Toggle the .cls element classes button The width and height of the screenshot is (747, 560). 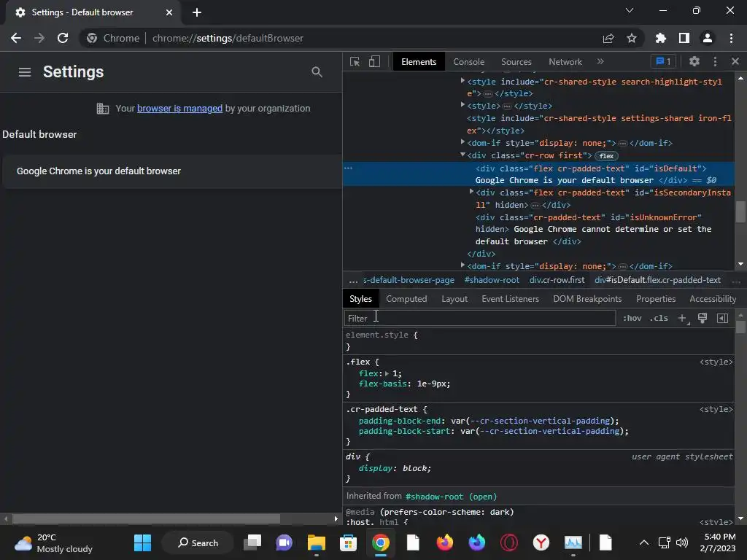659,318
